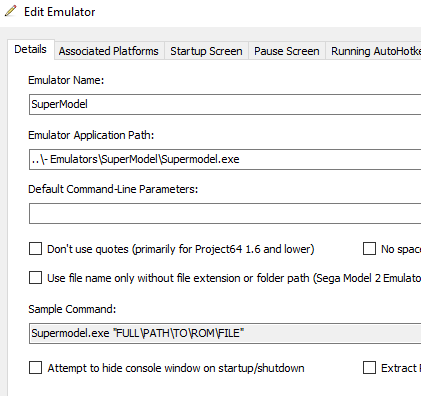Click the Emulator Name label

click(x=66, y=80)
